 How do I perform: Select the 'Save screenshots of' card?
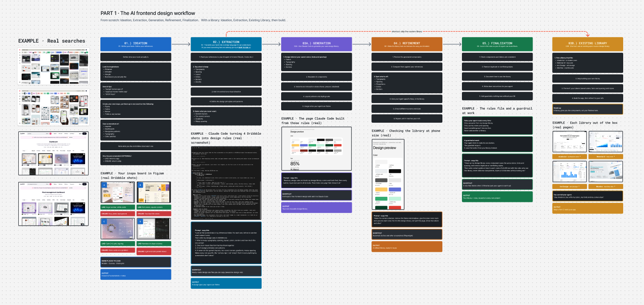coord(136,130)
